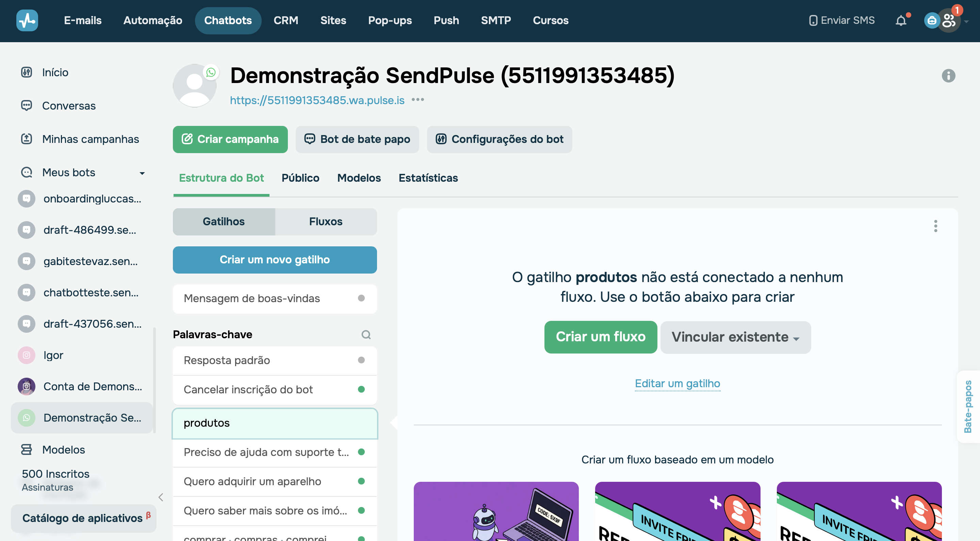Select the draft-437056 bot icon
The image size is (980, 541).
click(26, 324)
